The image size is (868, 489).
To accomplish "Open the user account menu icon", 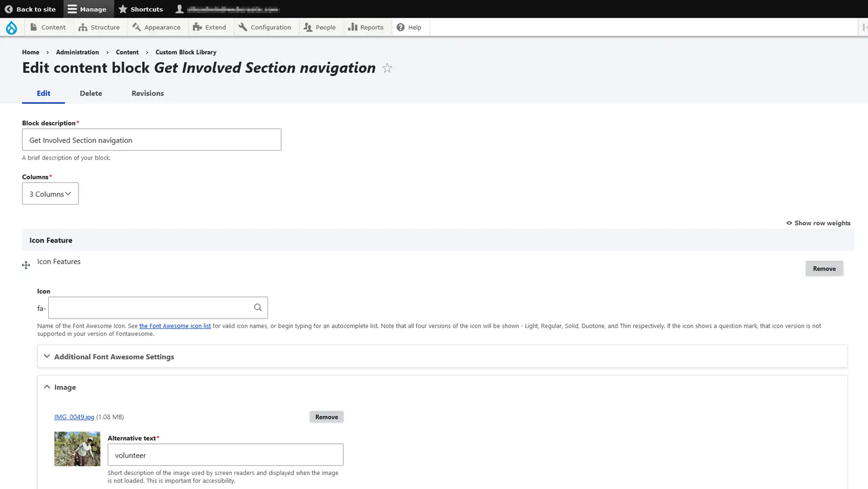I will coord(180,9).
